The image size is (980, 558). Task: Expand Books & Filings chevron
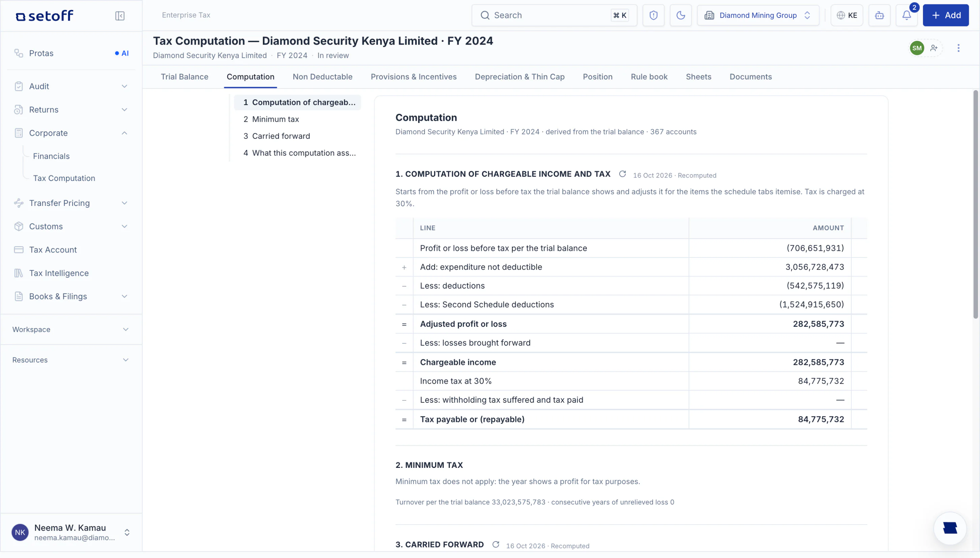click(x=125, y=297)
